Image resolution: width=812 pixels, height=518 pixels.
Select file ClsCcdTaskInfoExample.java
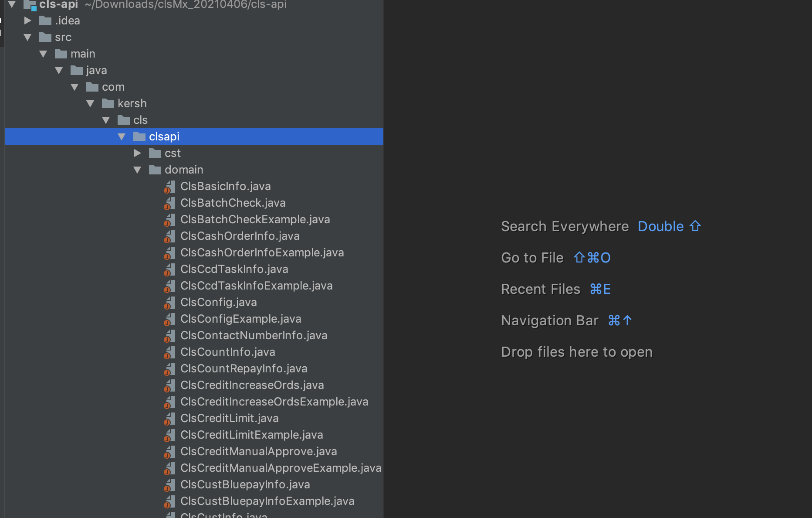257,286
